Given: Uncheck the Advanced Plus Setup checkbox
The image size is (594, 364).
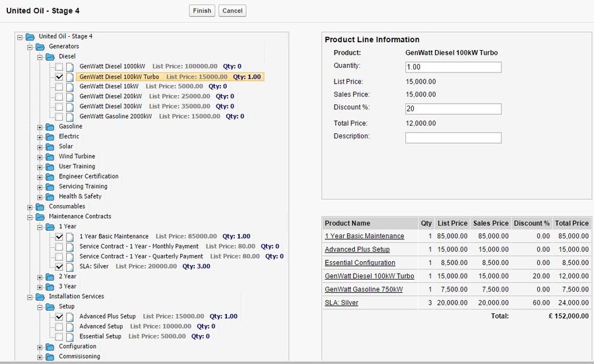Looking at the screenshot, I should [x=59, y=317].
